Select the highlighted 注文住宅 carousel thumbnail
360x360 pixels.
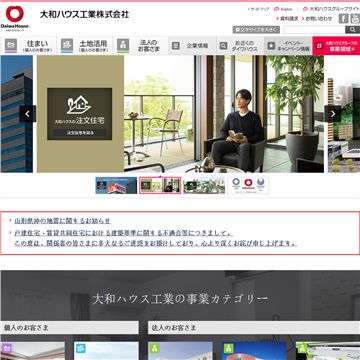pos(160,185)
